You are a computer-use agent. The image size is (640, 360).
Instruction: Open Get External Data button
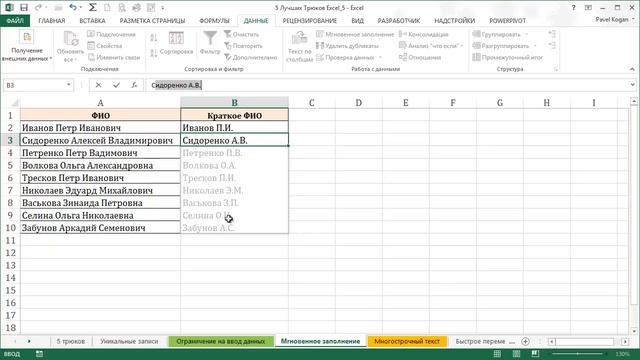(x=27, y=47)
